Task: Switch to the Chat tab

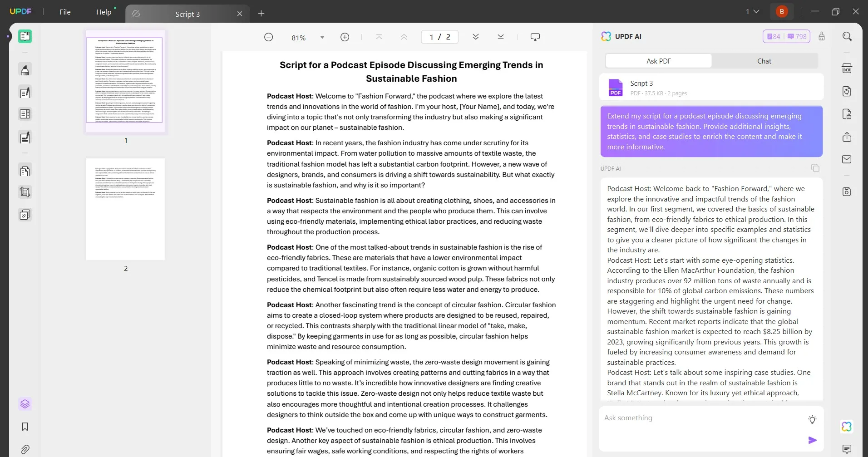Action: point(764,61)
